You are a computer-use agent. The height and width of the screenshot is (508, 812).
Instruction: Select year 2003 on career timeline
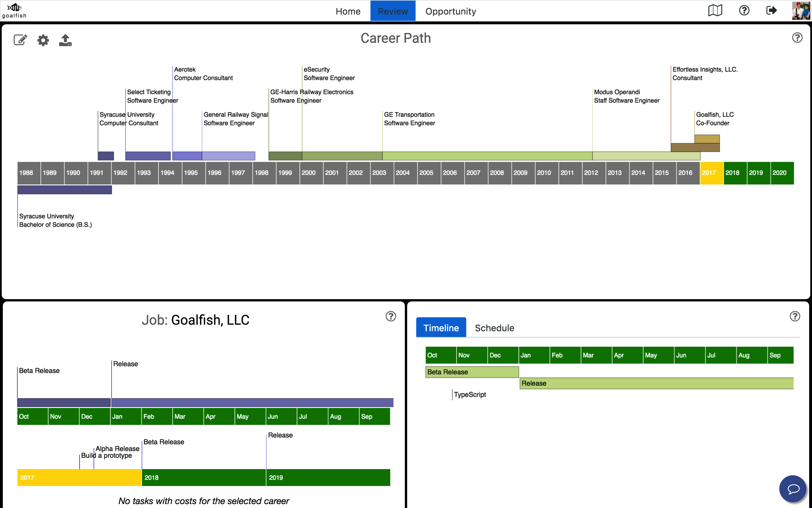pyautogui.click(x=382, y=173)
